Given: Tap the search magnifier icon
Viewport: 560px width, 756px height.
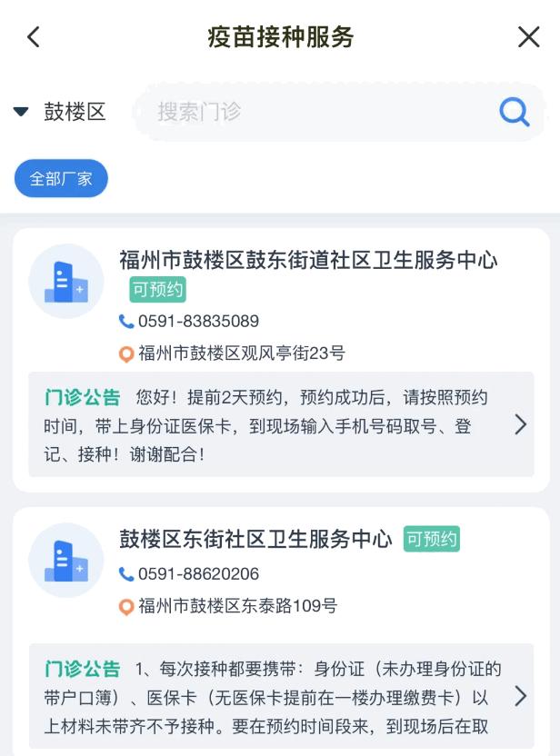Looking at the screenshot, I should coord(515,112).
